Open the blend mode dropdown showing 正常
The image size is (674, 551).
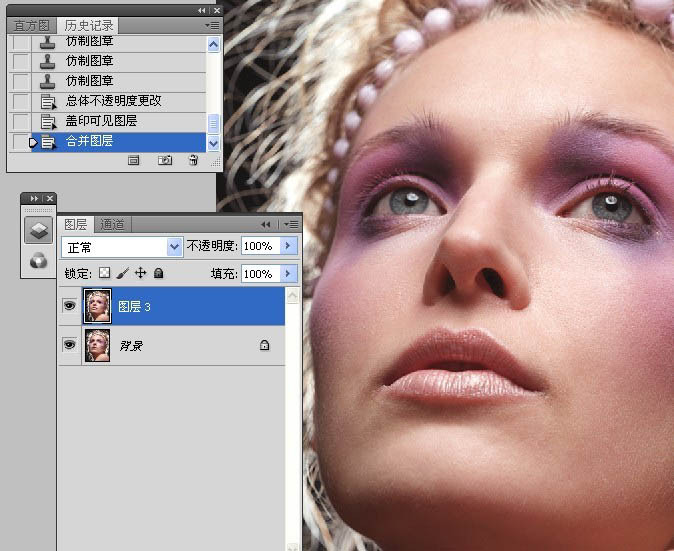click(x=122, y=246)
